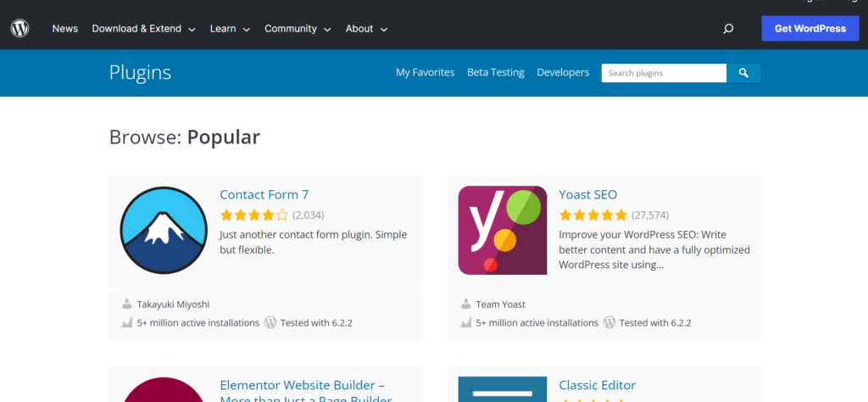Expand the Download & Extend menu
The width and height of the screenshot is (868, 402).
[x=143, y=29]
